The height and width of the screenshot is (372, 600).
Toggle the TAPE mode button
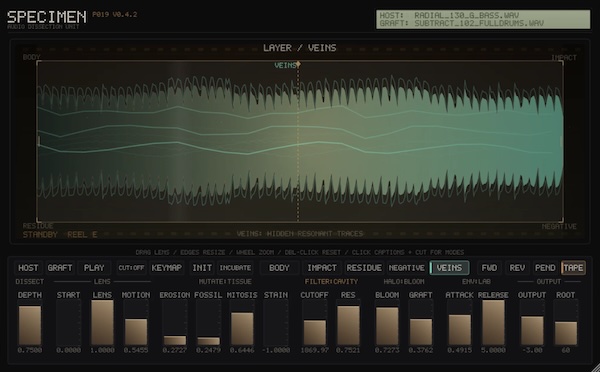click(x=573, y=268)
